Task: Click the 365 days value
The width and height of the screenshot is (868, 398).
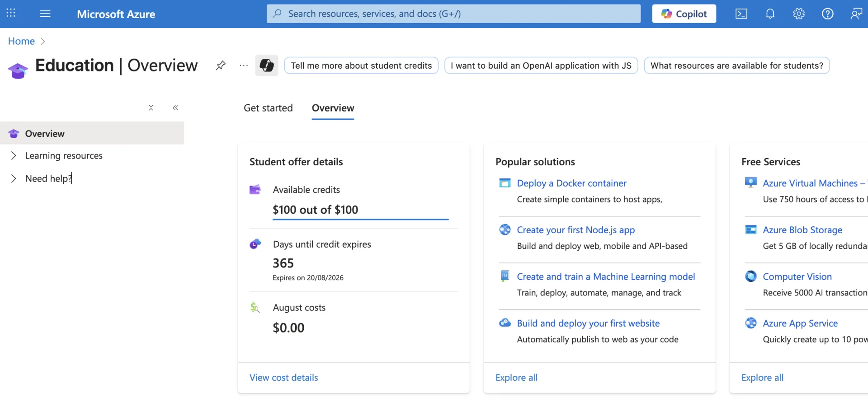Action: pyautogui.click(x=283, y=263)
